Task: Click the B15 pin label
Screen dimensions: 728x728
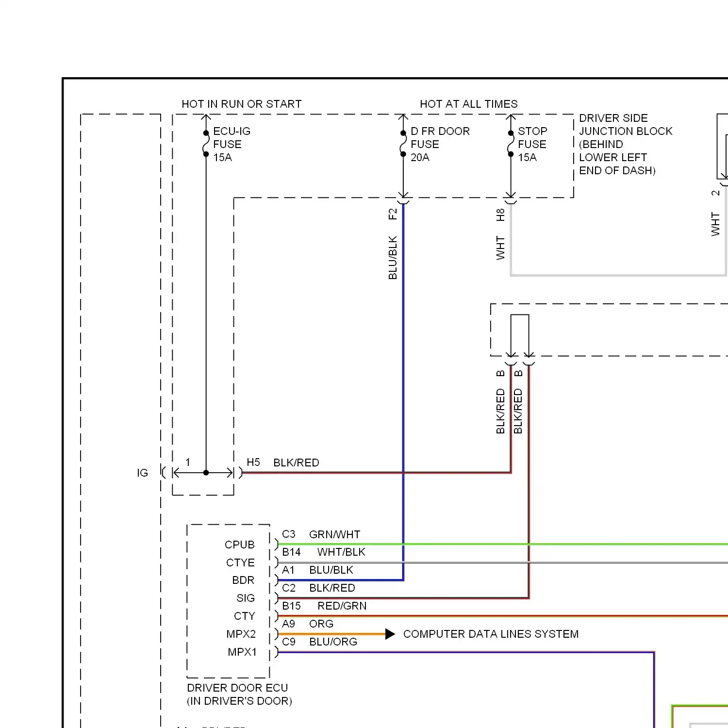Action: pyautogui.click(x=291, y=606)
